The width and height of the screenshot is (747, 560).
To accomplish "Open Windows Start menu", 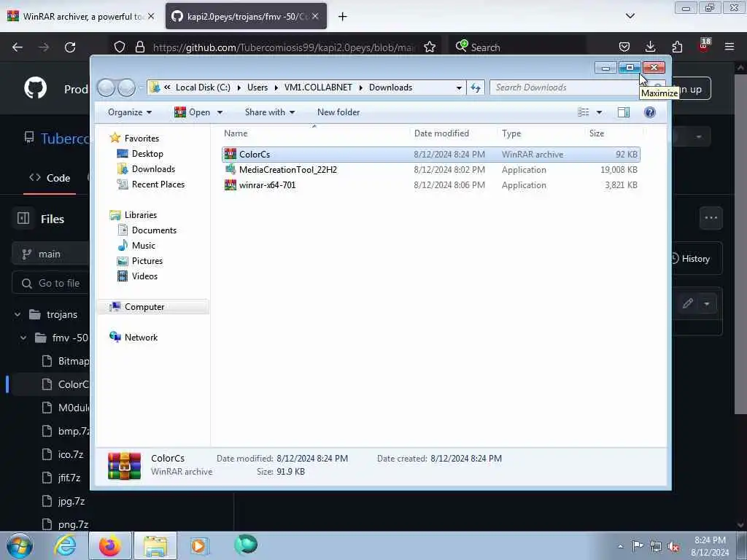I will point(19,545).
